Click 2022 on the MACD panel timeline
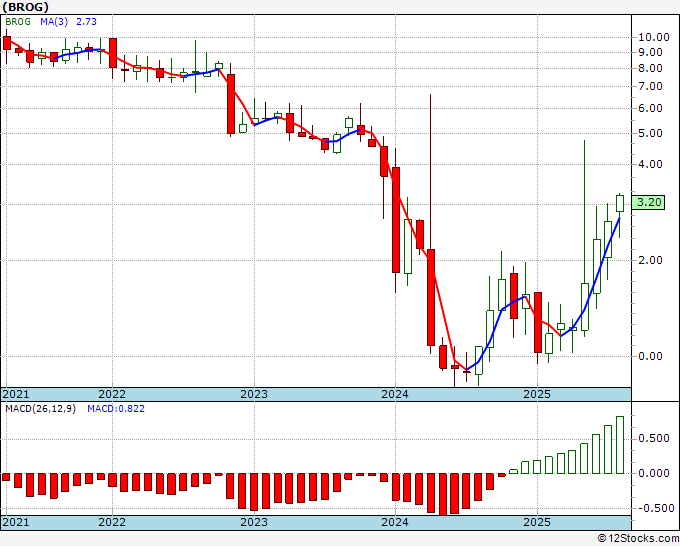The image size is (680, 546). pos(112,522)
